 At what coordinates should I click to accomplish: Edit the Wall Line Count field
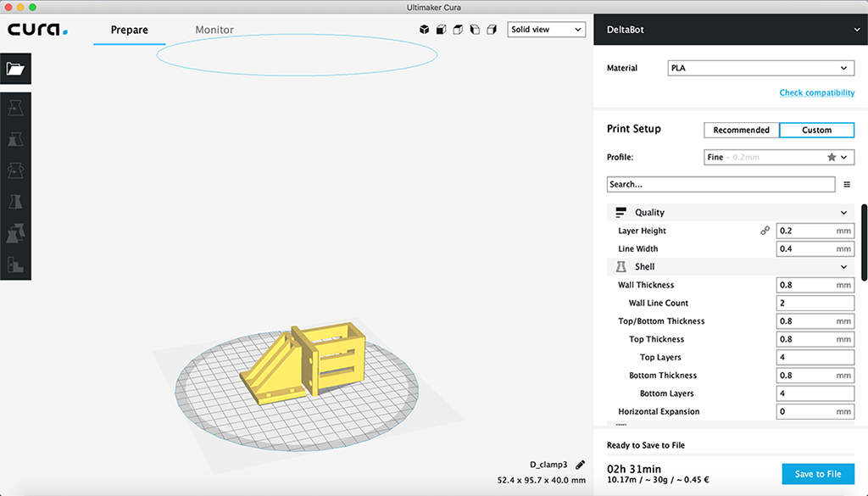815,304
